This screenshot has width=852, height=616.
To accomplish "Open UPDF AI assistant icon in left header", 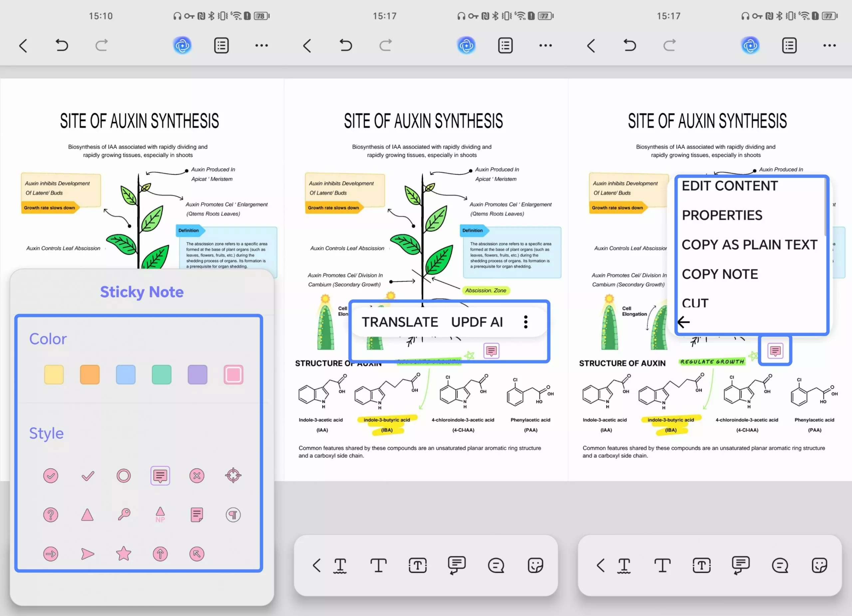I will [x=182, y=46].
